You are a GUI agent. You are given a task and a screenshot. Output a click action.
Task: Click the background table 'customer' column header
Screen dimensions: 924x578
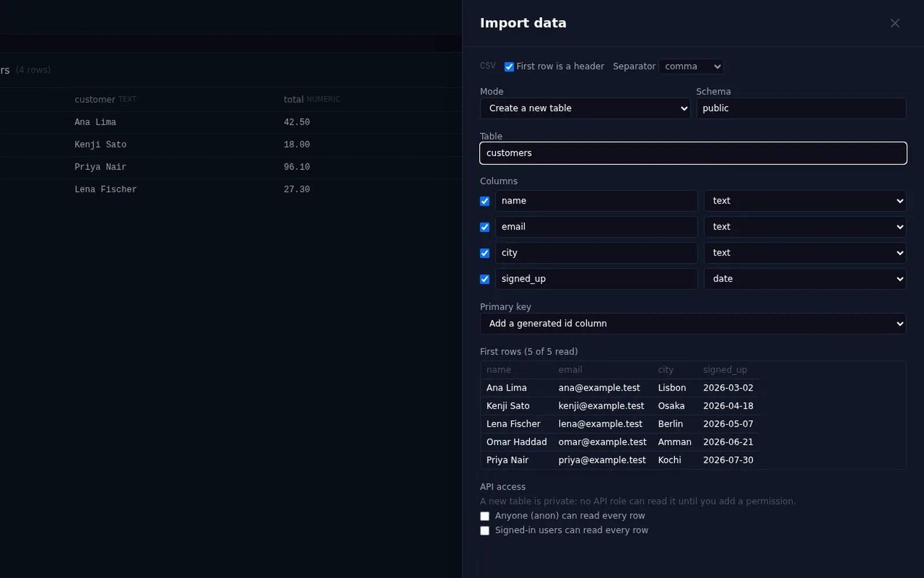pos(95,99)
